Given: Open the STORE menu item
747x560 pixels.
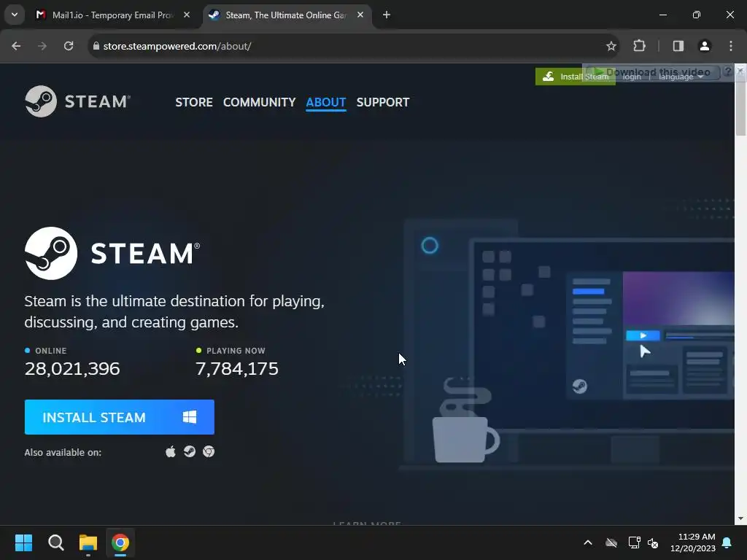Looking at the screenshot, I should pyautogui.click(x=194, y=102).
